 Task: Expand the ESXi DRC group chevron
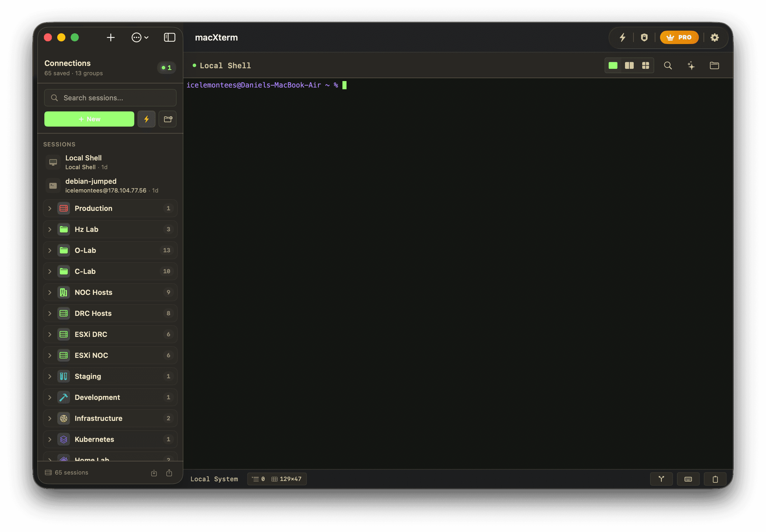pyautogui.click(x=50, y=334)
